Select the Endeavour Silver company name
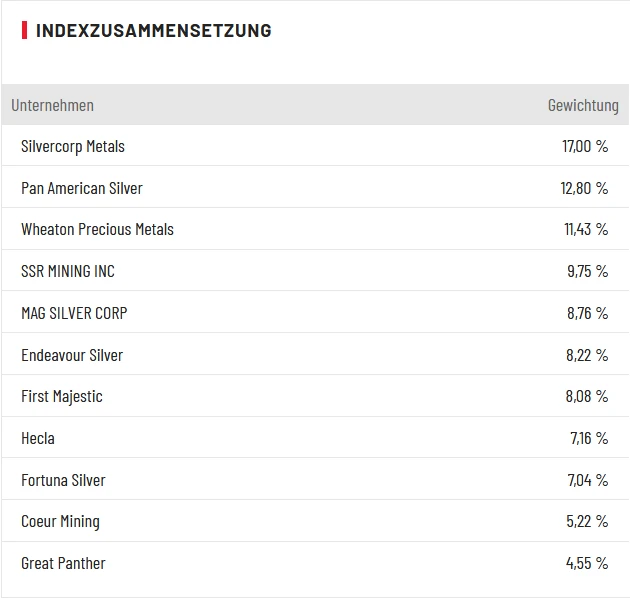630x598 pixels. [72, 355]
